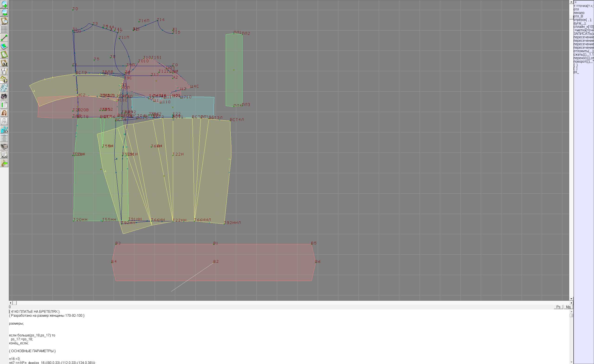Click the Рз button
This screenshot has height=364, width=594.
(x=558, y=307)
